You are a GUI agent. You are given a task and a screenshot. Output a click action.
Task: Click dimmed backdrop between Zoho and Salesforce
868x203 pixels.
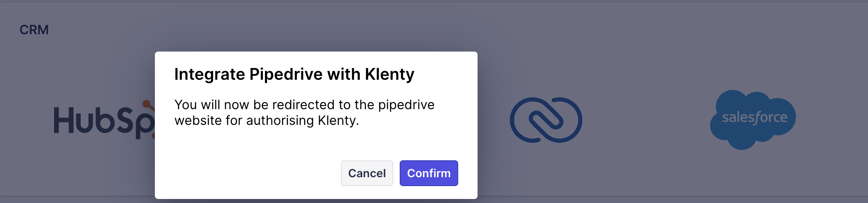(645, 121)
